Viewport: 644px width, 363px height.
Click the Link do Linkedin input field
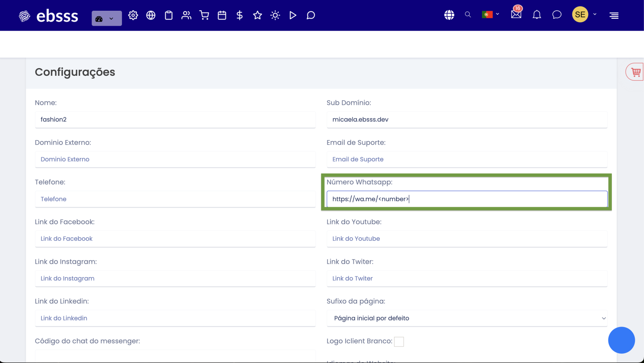point(175,318)
